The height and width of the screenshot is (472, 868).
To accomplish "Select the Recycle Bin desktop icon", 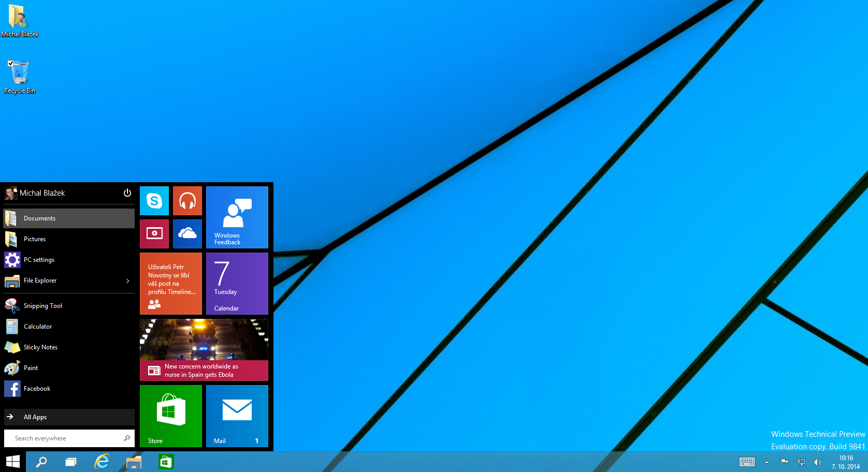I will (20, 77).
